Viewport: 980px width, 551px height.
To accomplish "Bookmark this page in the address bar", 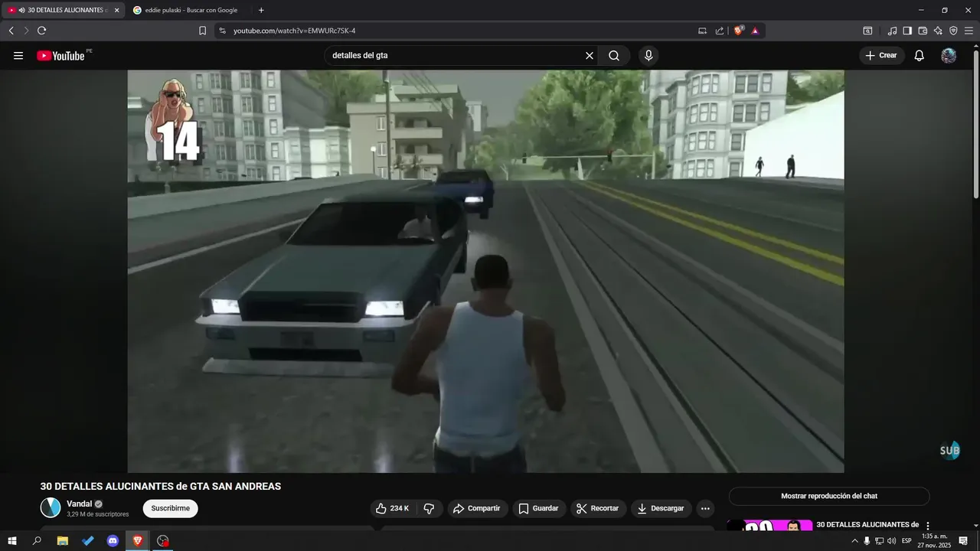I will point(202,31).
